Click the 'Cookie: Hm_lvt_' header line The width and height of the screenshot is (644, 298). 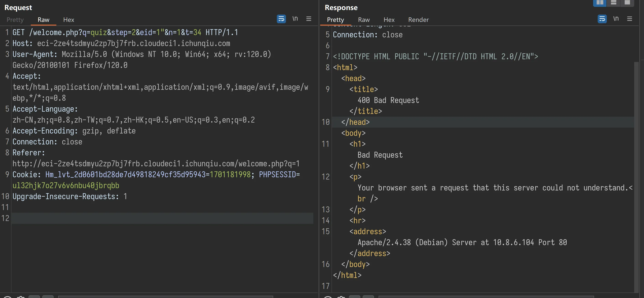(156, 175)
